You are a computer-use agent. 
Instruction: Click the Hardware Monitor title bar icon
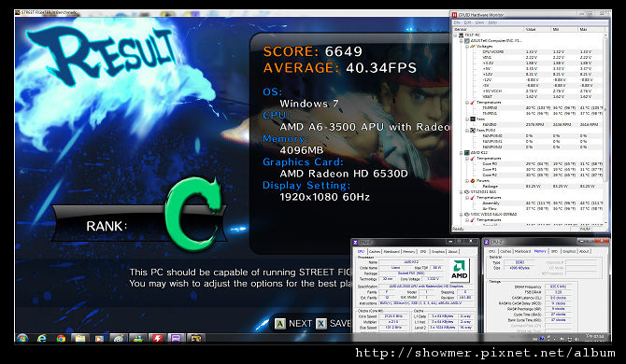point(454,15)
